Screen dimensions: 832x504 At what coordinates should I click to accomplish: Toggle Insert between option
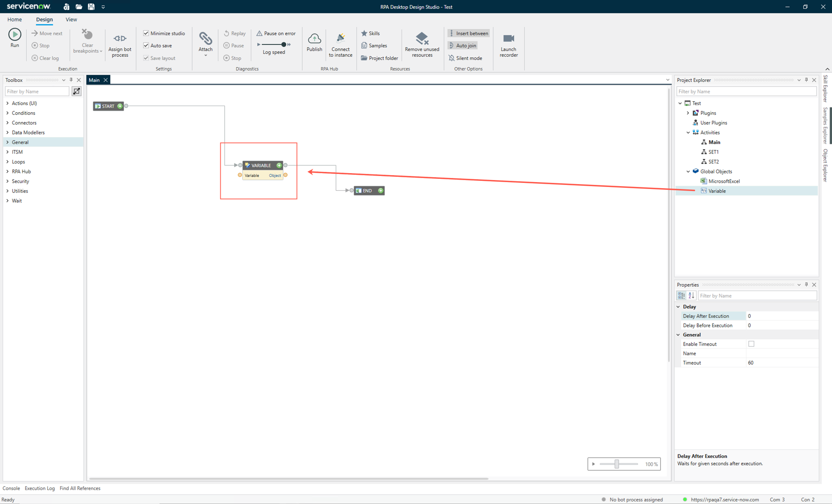(x=468, y=33)
